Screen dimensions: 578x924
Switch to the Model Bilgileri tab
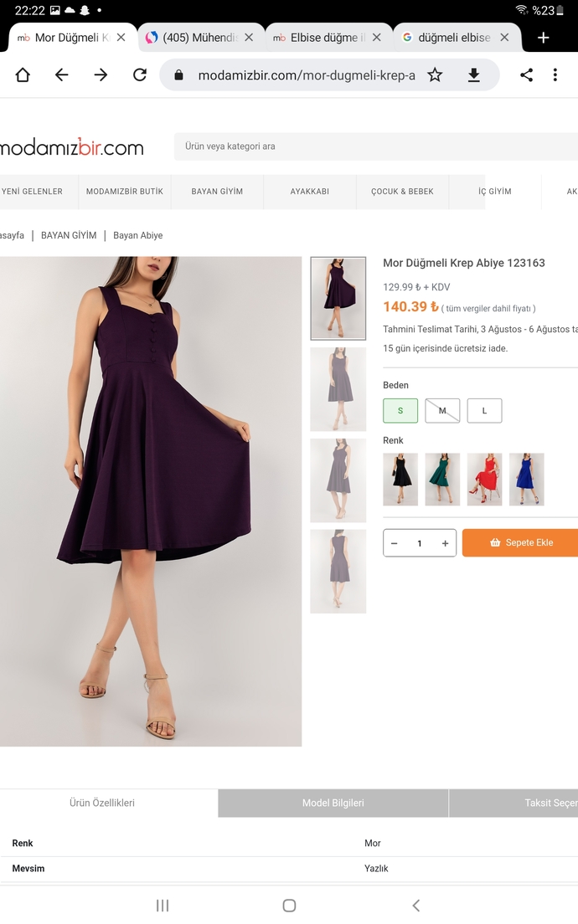point(333,803)
